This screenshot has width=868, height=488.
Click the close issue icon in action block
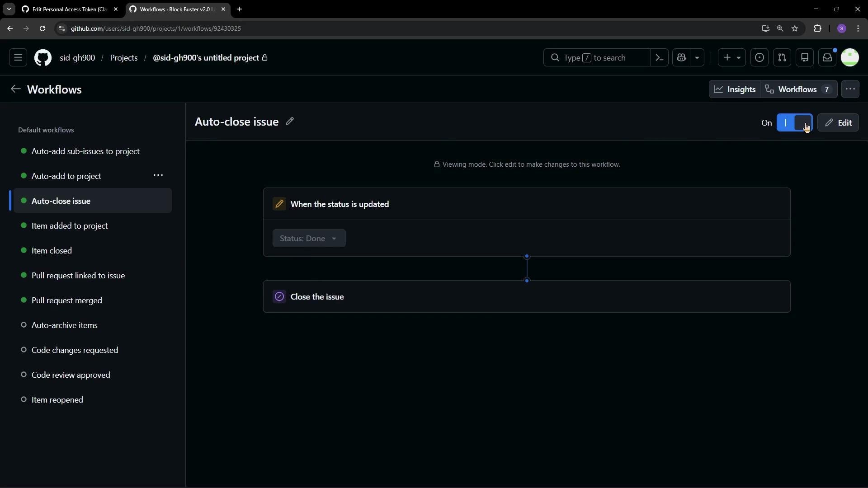pos(279,297)
